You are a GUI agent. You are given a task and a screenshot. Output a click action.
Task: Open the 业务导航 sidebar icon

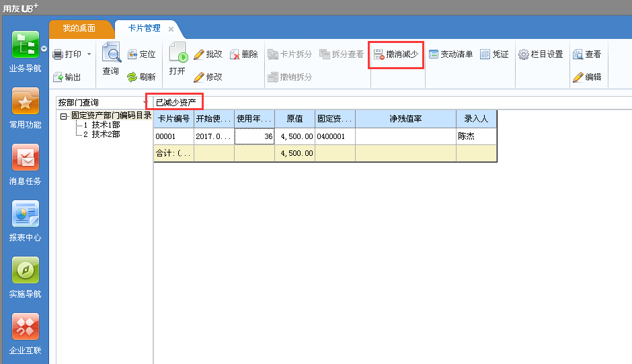click(26, 45)
